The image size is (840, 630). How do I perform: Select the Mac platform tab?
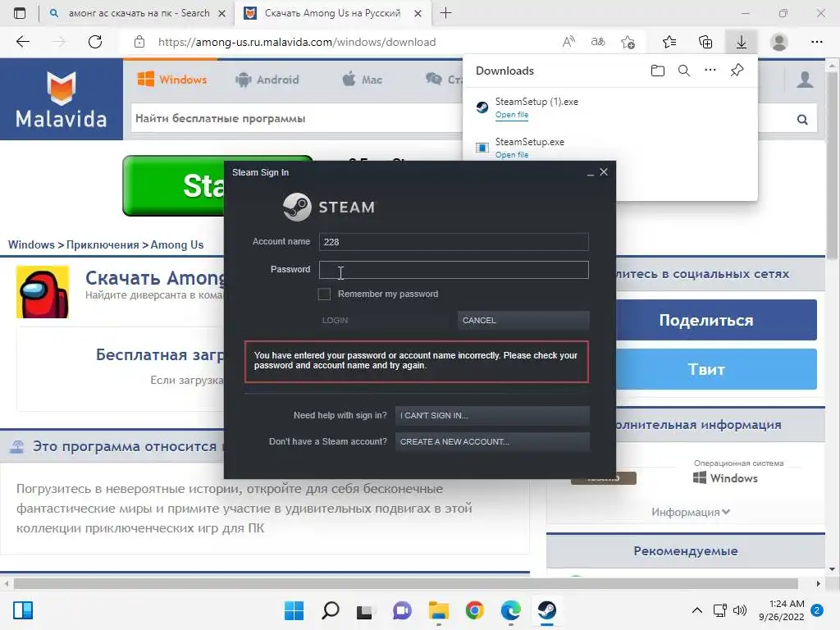(x=362, y=80)
